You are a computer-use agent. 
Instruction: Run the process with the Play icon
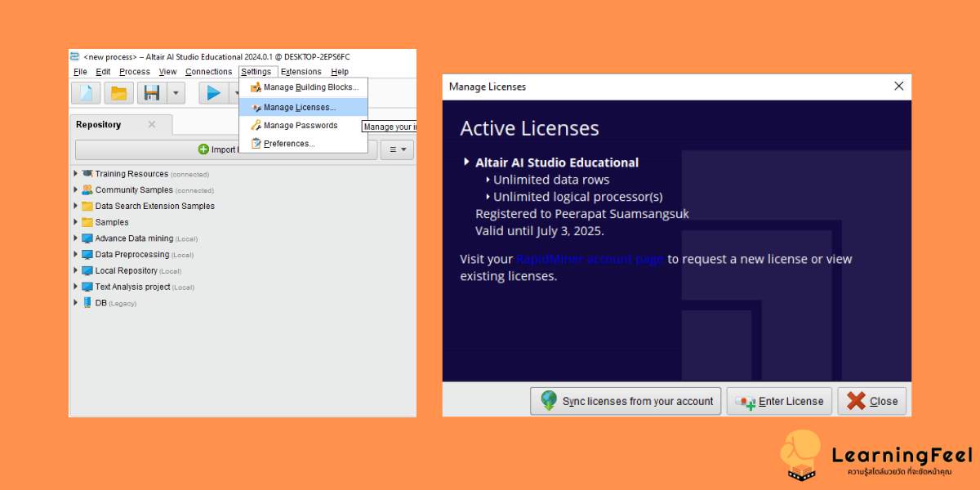(215, 91)
